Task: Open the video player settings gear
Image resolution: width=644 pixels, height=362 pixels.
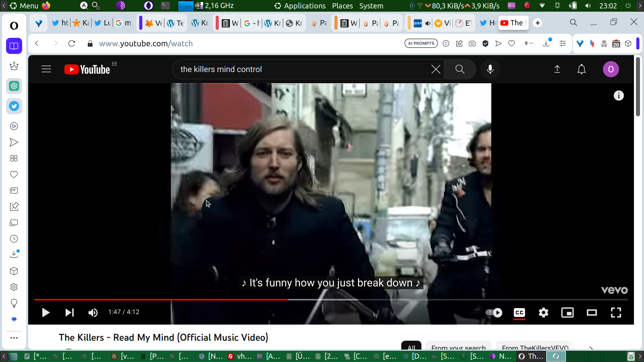Action: click(x=543, y=313)
